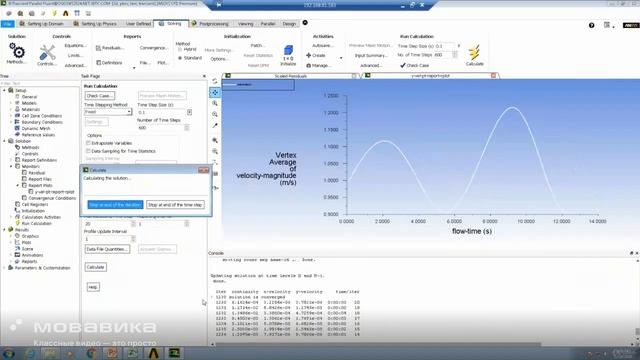Collapse the Report Plots tree node
The height and width of the screenshot is (360, 640).
tap(18, 185)
